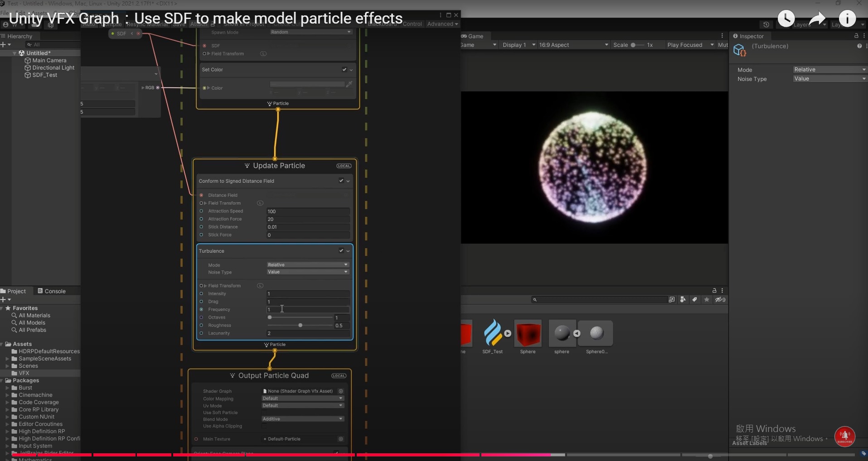Click Open in Asset Store search icon

click(x=671, y=300)
